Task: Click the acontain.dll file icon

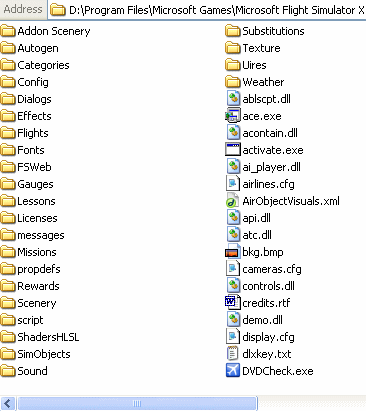Action: [x=233, y=133]
